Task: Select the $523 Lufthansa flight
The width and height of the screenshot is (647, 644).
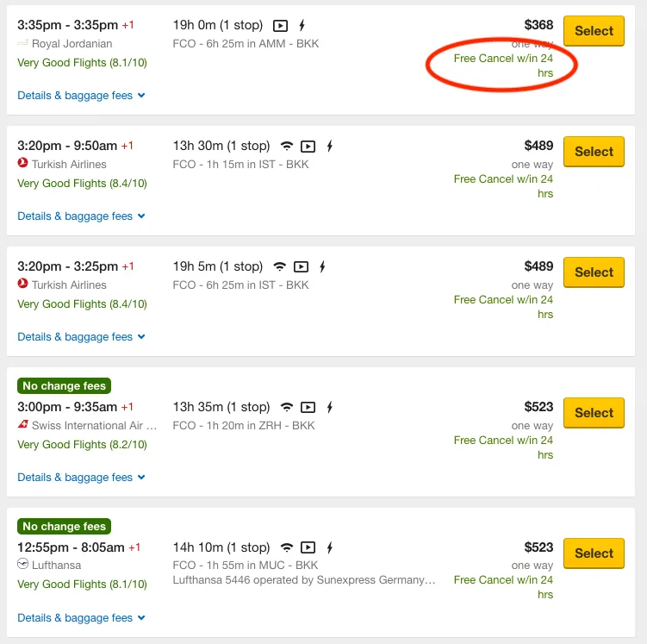Action: (594, 553)
